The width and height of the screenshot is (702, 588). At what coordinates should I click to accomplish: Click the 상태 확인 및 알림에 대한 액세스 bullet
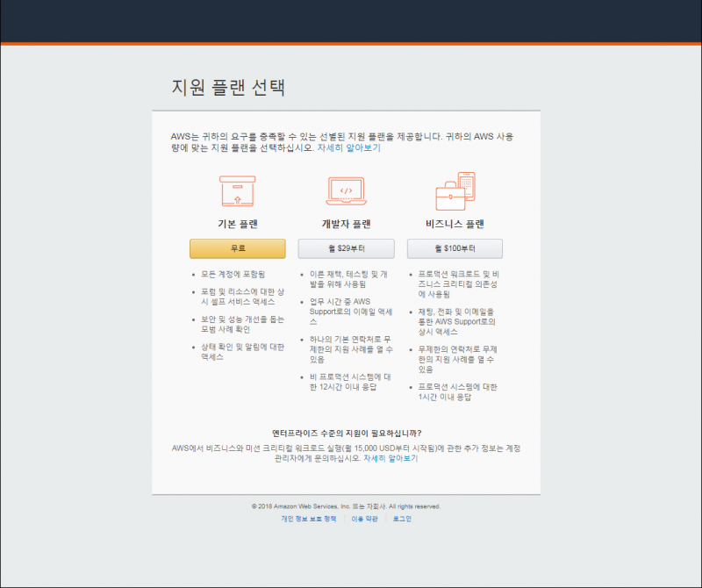point(243,352)
